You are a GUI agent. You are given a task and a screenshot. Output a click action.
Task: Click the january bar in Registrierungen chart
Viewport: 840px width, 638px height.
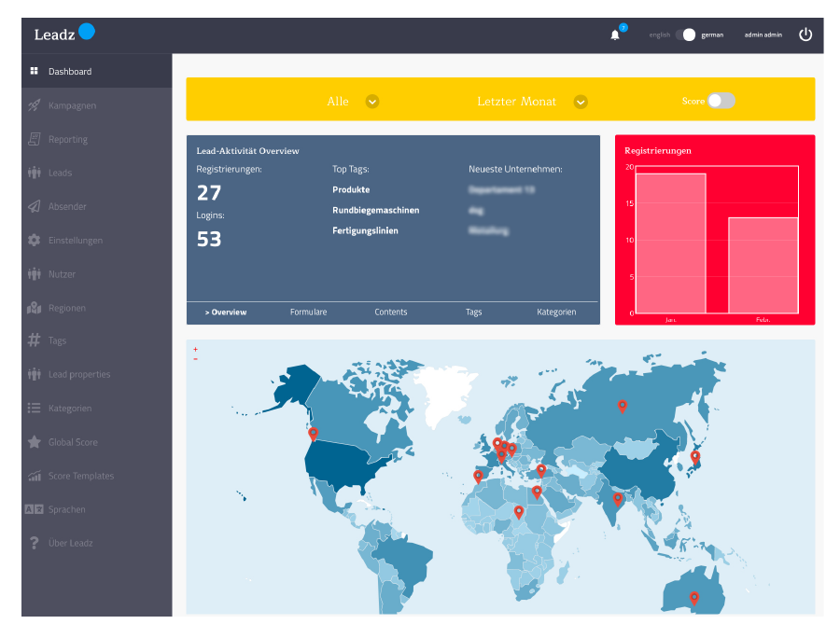[671, 243]
